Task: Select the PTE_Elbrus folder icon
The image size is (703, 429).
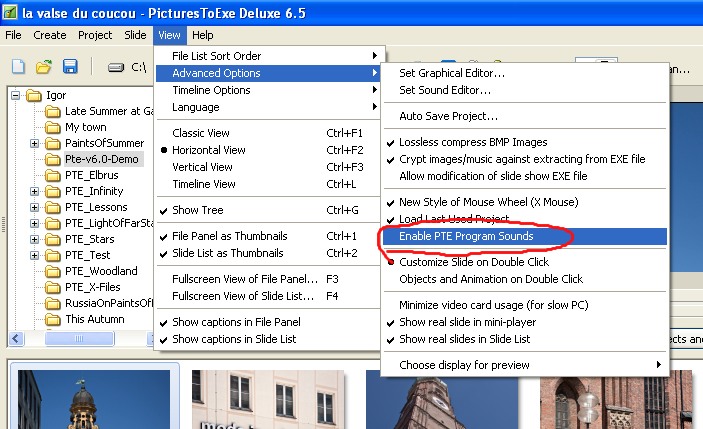Action: pos(53,175)
